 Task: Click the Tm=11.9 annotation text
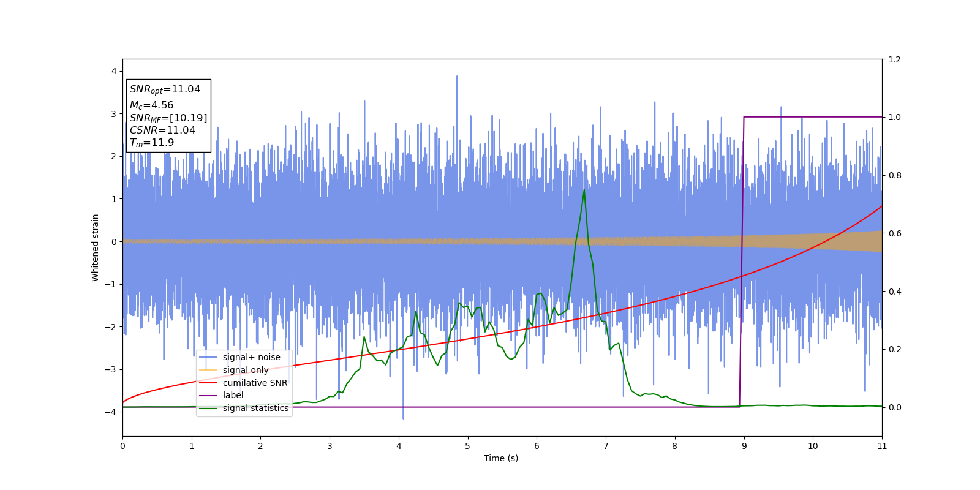click(151, 143)
